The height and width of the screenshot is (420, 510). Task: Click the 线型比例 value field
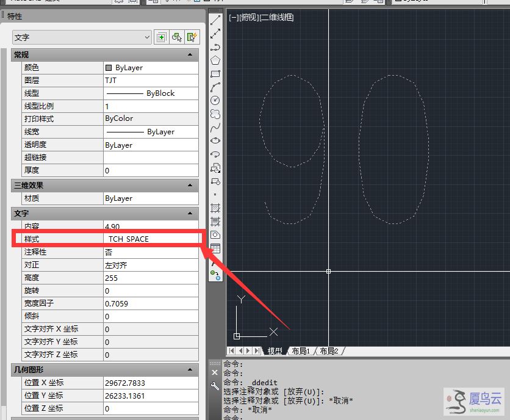click(151, 106)
